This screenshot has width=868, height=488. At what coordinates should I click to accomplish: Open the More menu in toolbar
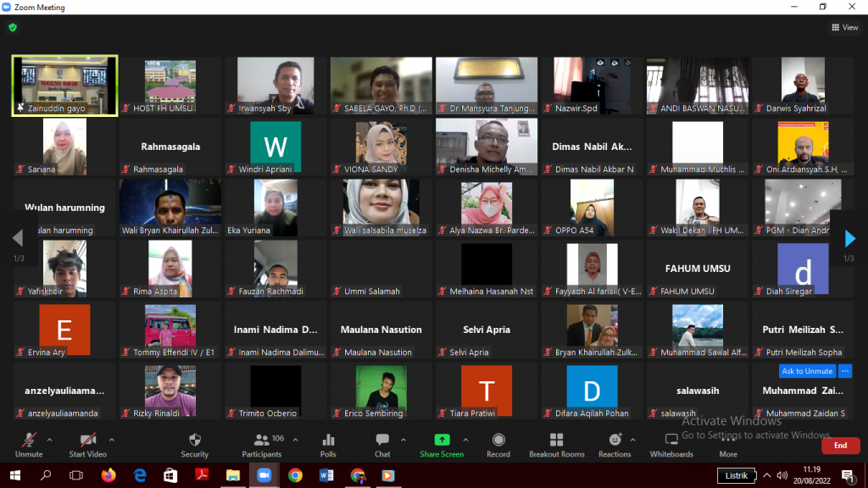(727, 444)
